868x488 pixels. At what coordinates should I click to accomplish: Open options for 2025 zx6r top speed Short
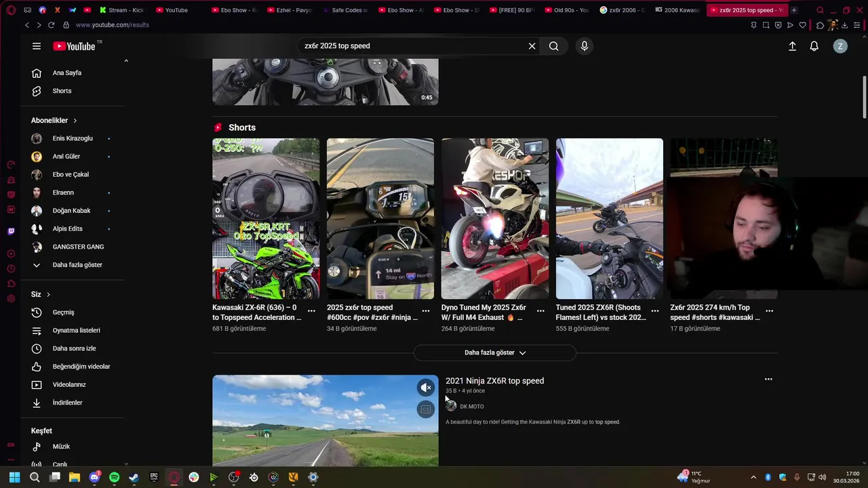click(426, 311)
